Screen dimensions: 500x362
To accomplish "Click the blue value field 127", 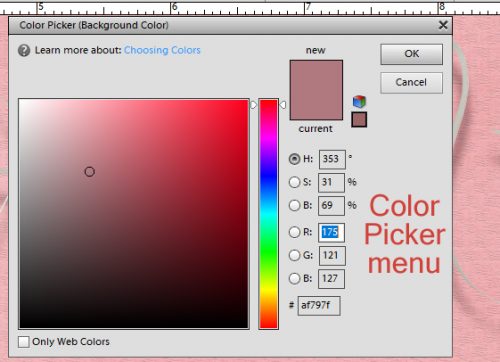I will 331,279.
